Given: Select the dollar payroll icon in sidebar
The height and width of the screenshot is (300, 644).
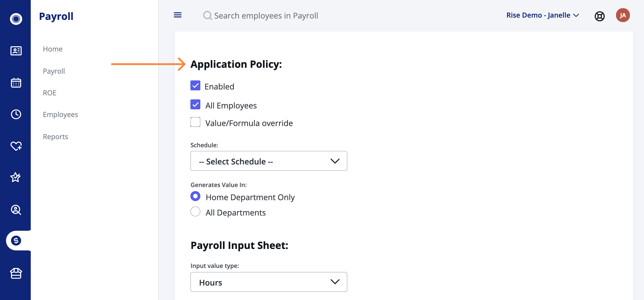Looking at the screenshot, I should click(16, 241).
